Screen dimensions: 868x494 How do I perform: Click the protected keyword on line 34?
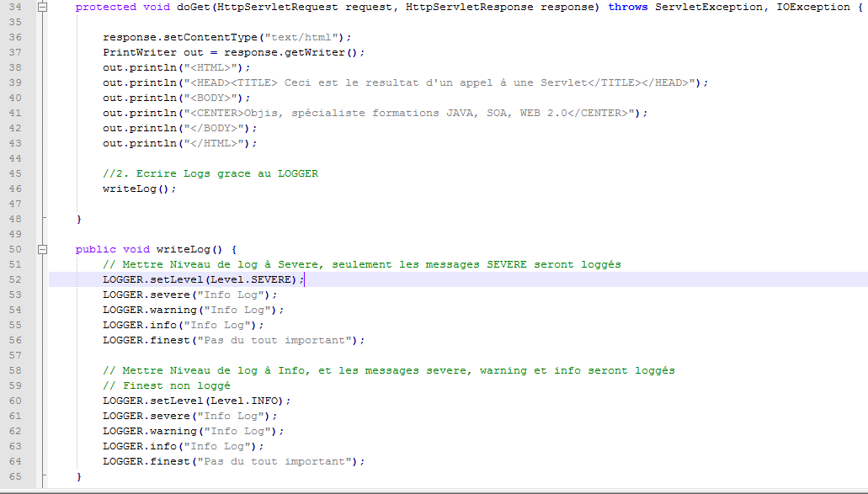(x=106, y=7)
